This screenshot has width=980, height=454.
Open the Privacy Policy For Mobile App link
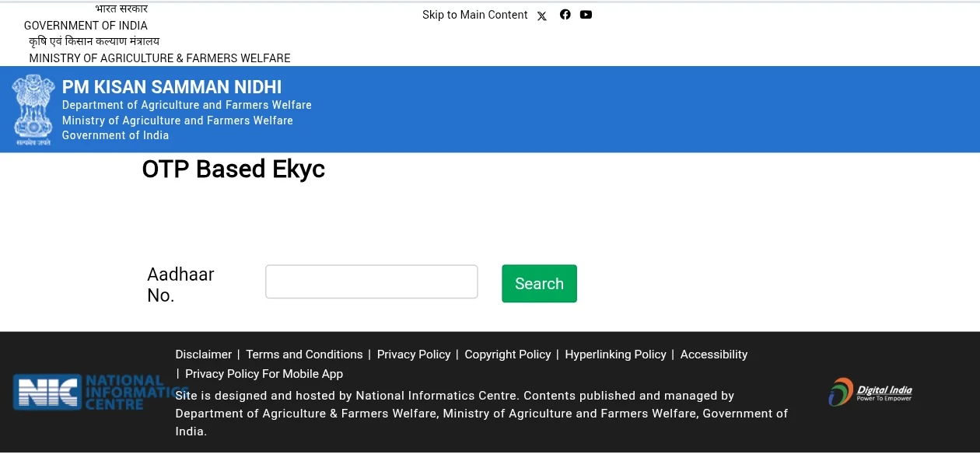(264, 373)
